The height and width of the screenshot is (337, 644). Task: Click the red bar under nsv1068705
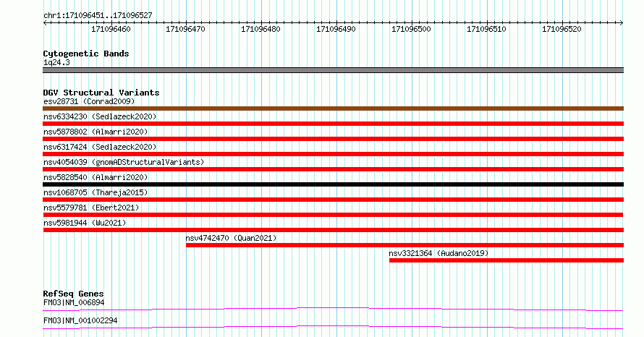click(333, 200)
